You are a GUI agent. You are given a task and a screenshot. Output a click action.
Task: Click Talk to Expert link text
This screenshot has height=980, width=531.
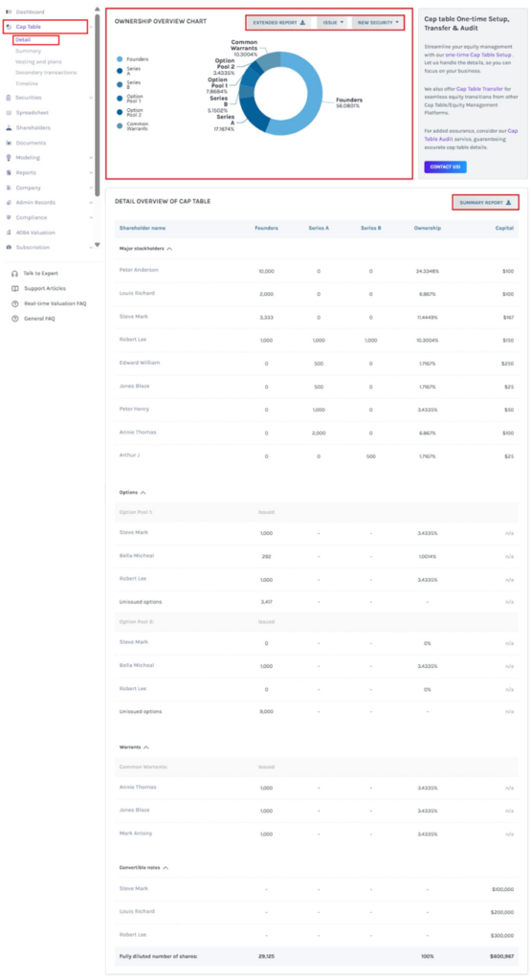point(40,274)
